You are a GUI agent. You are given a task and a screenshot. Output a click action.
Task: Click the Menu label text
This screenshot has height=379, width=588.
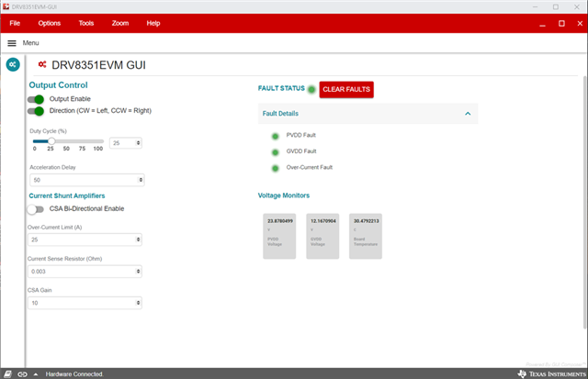tap(30, 43)
